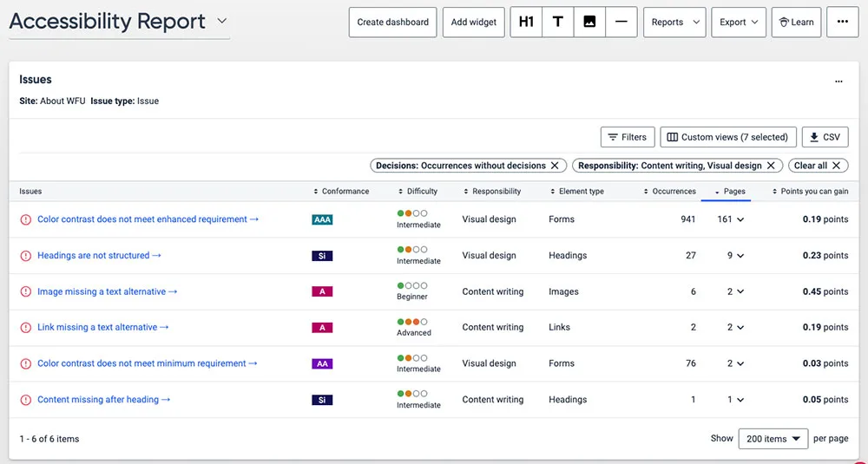Click the 76 occurrences value
The width and height of the screenshot is (868, 464).
pos(691,363)
